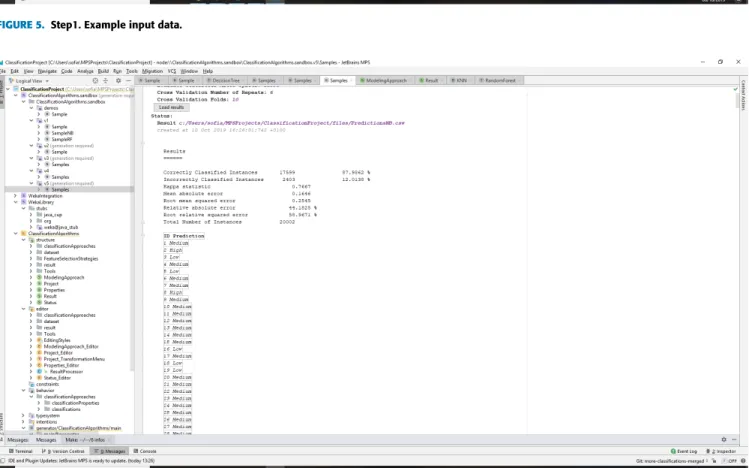
Task: Open the Console tool window
Action: click(145, 451)
